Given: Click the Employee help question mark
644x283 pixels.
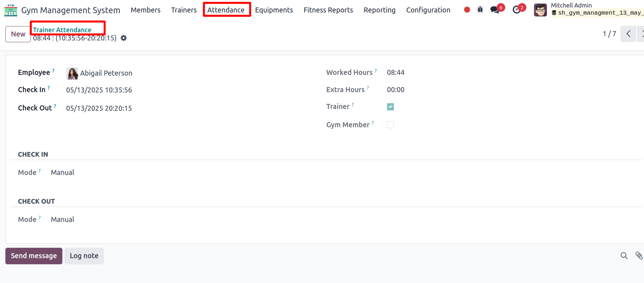Looking at the screenshot, I should (53, 70).
